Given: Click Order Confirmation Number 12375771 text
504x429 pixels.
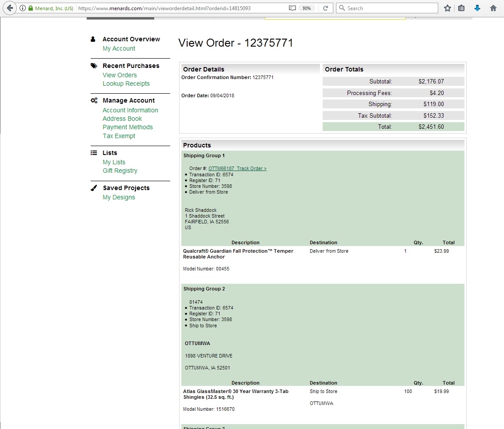Looking at the screenshot, I should pyautogui.click(x=227, y=77).
